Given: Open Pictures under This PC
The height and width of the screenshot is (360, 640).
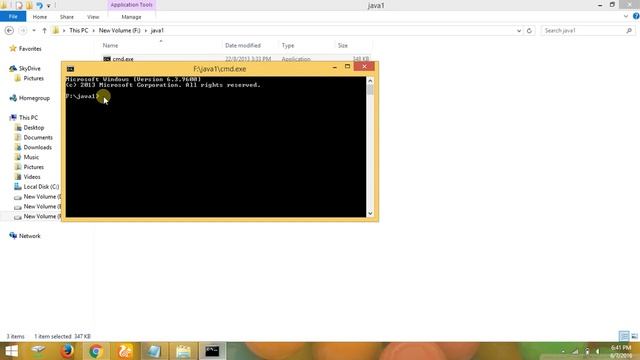Looking at the screenshot, I should (33, 167).
